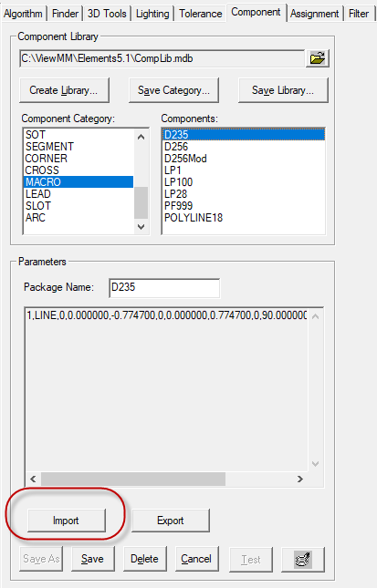Go to the Assignment tab
Viewport: 377px width, 588px height.
(x=314, y=14)
